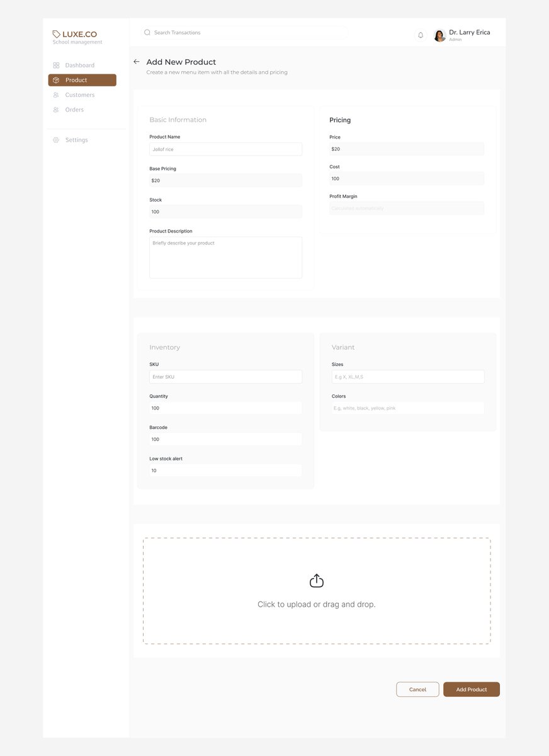
Task: Click the search magnifier icon
Action: click(147, 32)
